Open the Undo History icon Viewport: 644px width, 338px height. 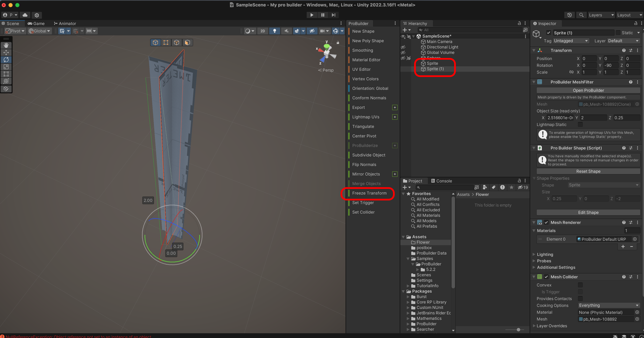tap(569, 15)
